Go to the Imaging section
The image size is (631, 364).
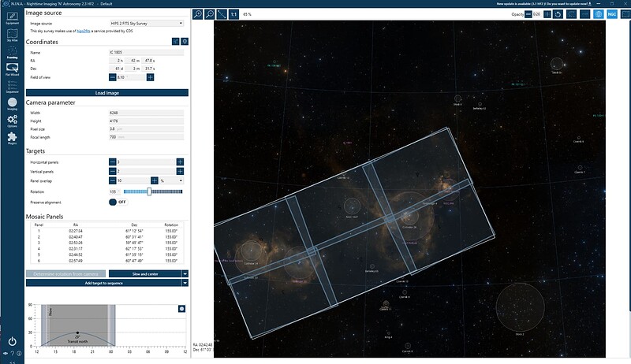tap(12, 103)
